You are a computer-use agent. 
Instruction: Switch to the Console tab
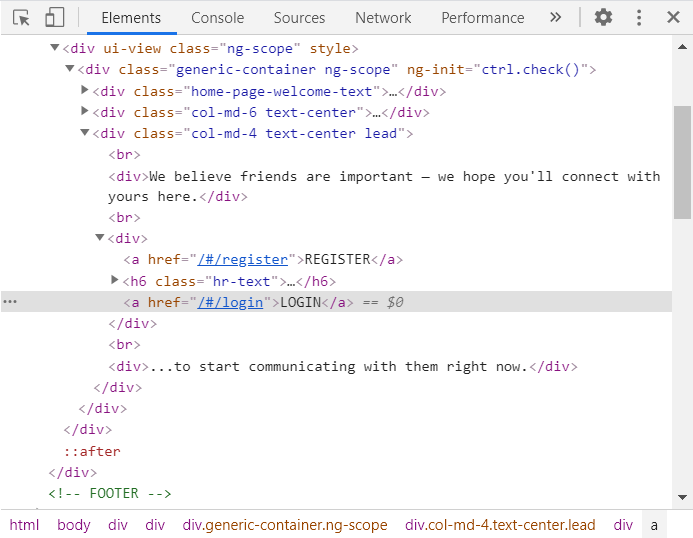coord(217,18)
